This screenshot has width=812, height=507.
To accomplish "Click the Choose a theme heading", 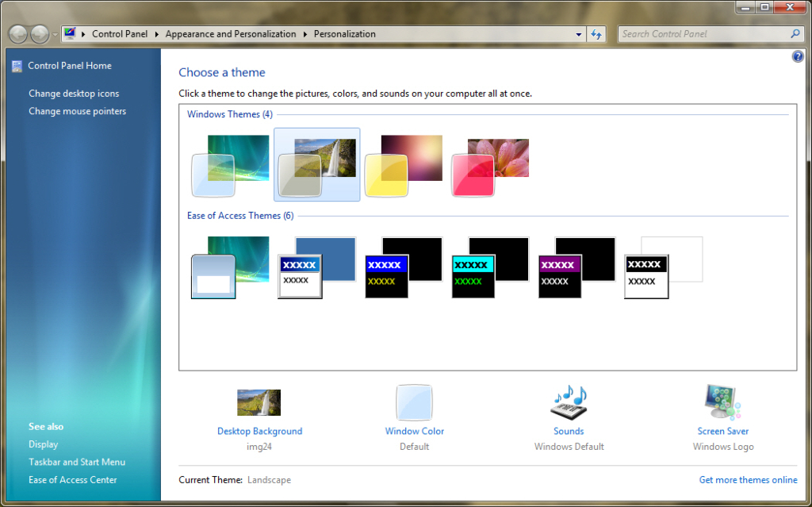I will pos(222,72).
